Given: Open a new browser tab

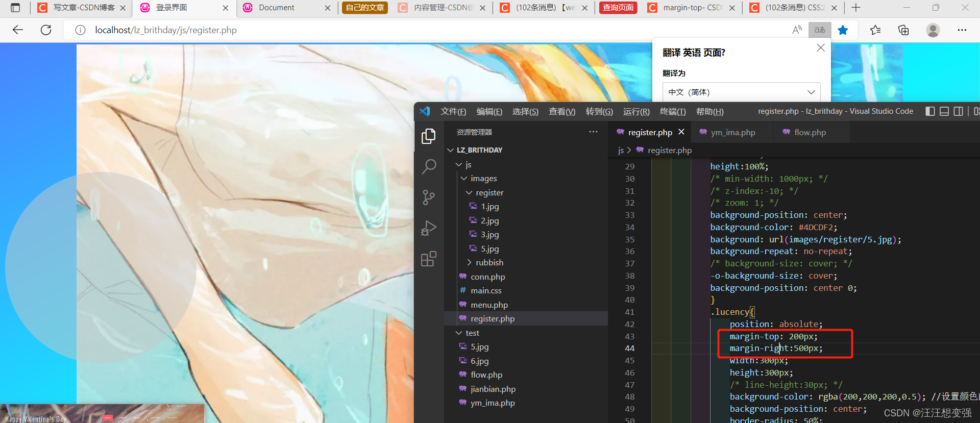Looking at the screenshot, I should click(856, 8).
